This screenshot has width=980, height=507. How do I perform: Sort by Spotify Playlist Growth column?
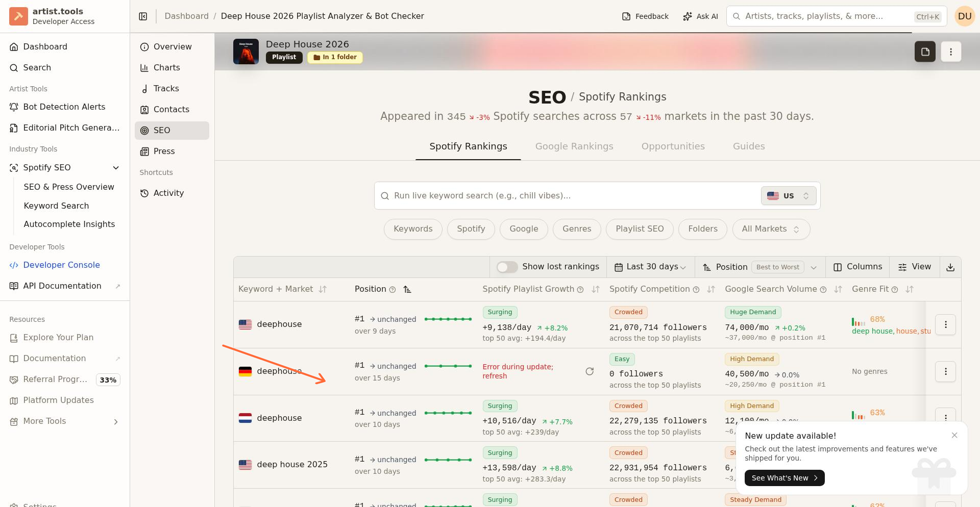click(595, 289)
